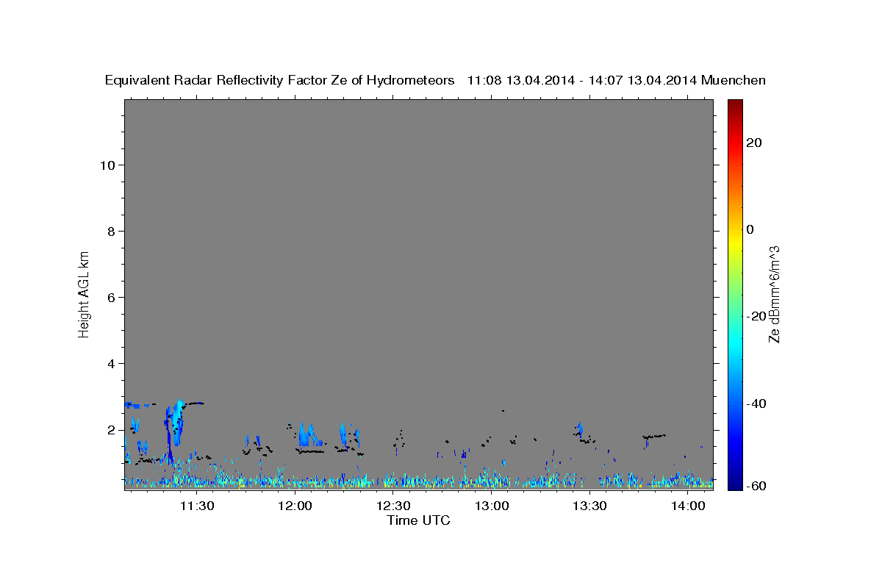882x588 pixels.
Task: Click the '12:00' time tick label
Action: (295, 506)
